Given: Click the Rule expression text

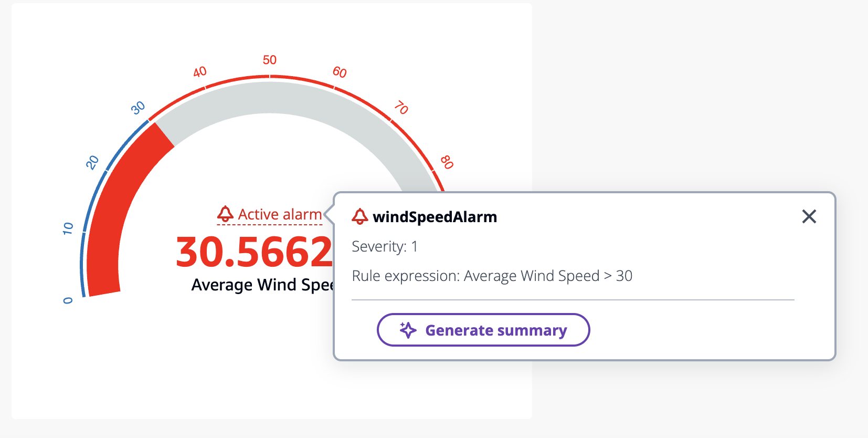Looking at the screenshot, I should click(492, 276).
